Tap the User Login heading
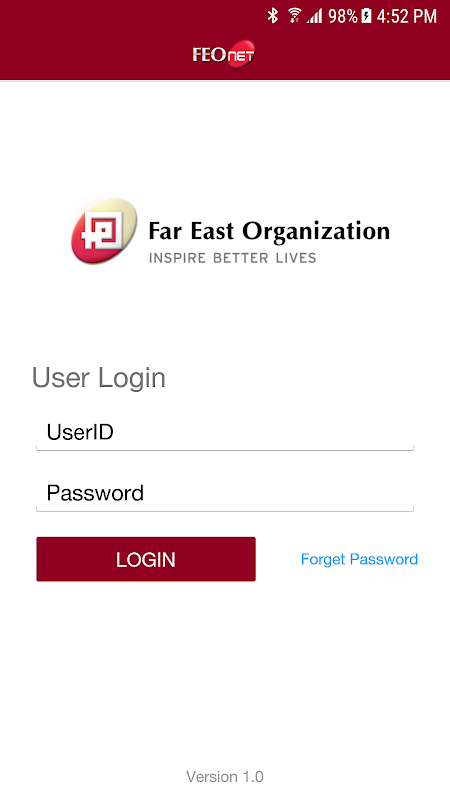 [x=98, y=378]
